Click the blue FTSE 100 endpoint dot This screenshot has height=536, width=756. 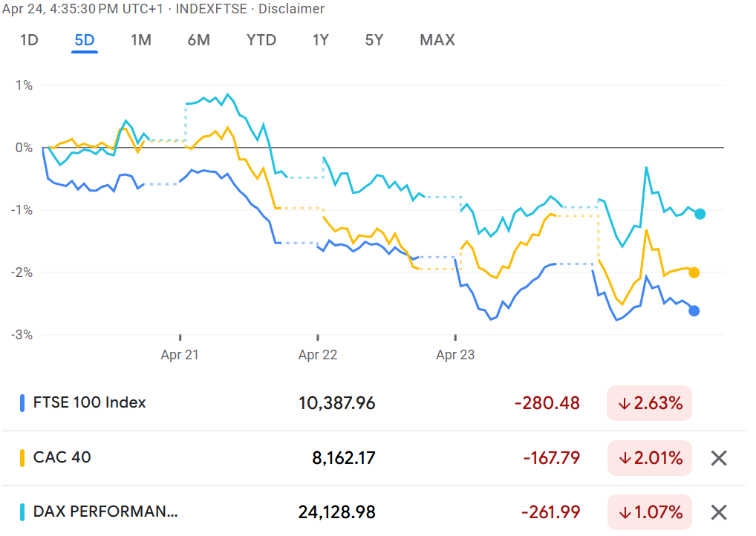tap(694, 311)
